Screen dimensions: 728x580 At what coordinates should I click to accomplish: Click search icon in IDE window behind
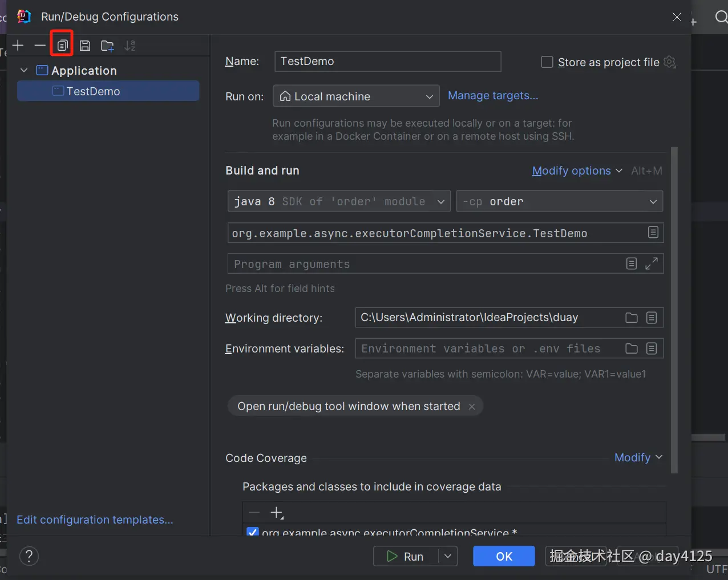pos(721,17)
